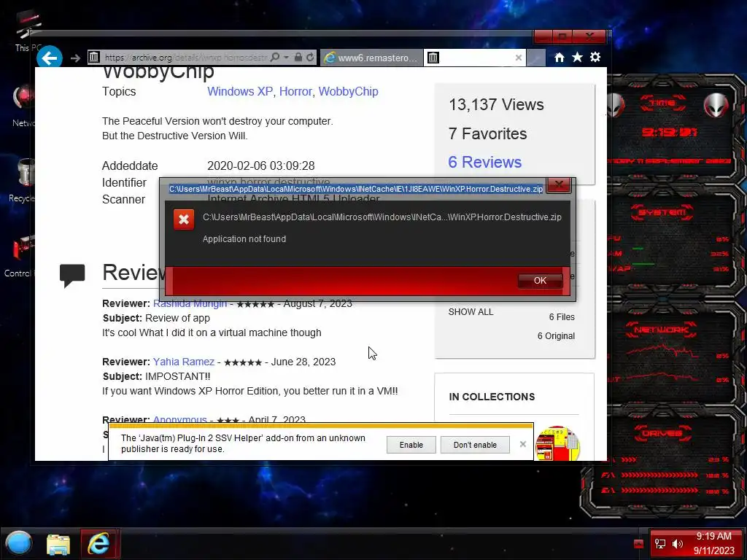Click Internet Explorer taskbar icon
747x560 pixels.
[x=98, y=543]
